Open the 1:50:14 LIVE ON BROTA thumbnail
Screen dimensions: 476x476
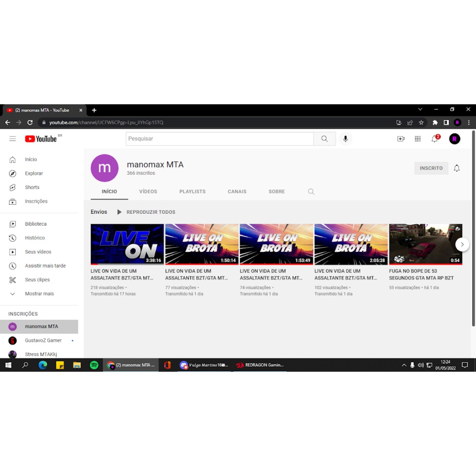point(202,244)
